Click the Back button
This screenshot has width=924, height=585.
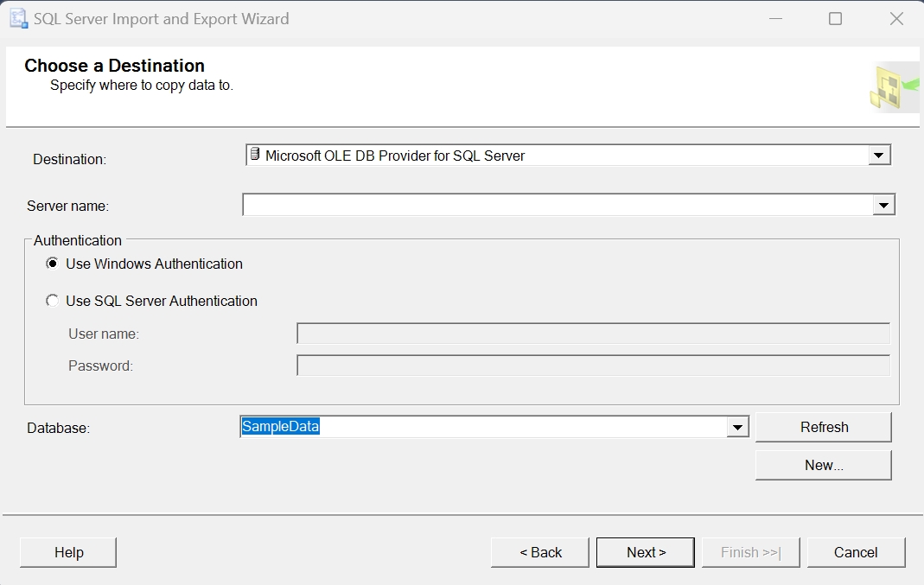point(539,552)
